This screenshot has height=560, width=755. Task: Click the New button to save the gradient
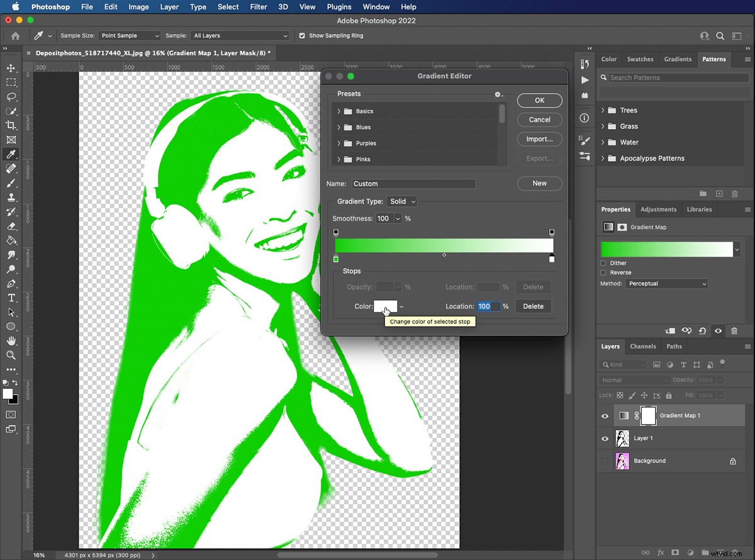coord(539,183)
